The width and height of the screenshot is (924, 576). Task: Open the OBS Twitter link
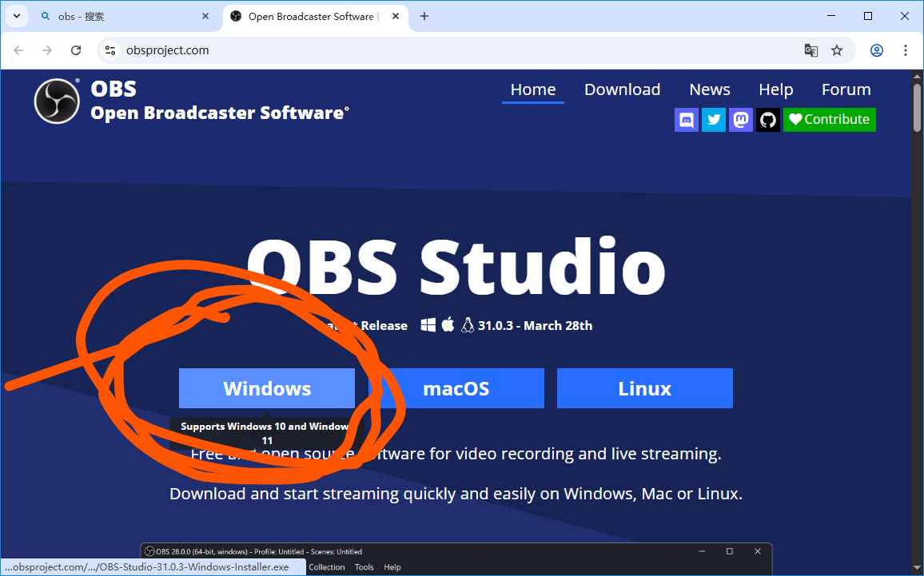pos(714,120)
